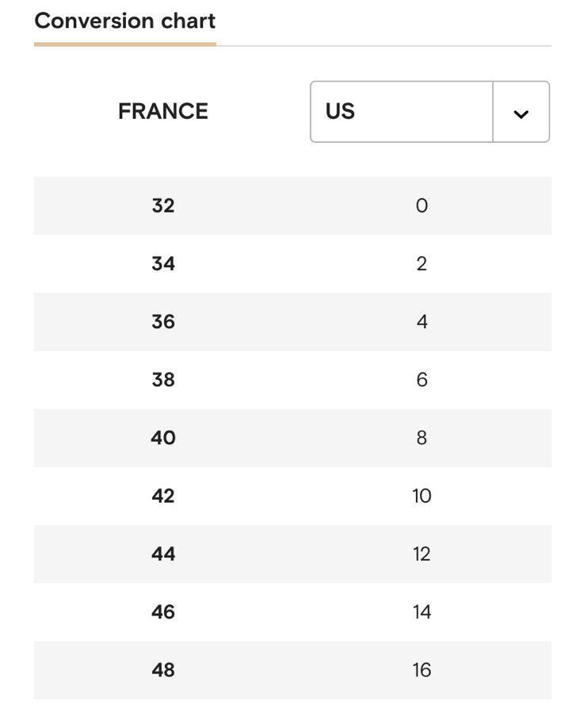
Task: Click the dropdown chevron arrow icon
Action: (521, 113)
